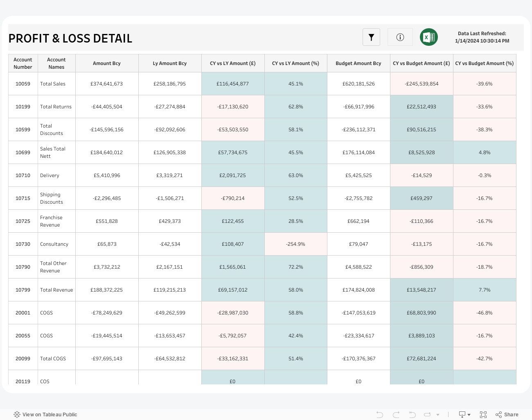Select the Budget Amount Bcy column header
The image size is (532, 420).
(x=358, y=63)
